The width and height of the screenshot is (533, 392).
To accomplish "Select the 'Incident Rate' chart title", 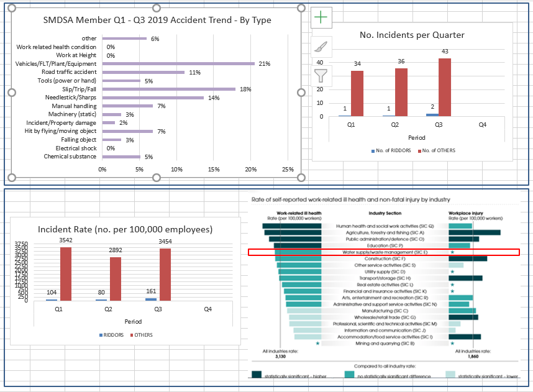I will point(125,229).
